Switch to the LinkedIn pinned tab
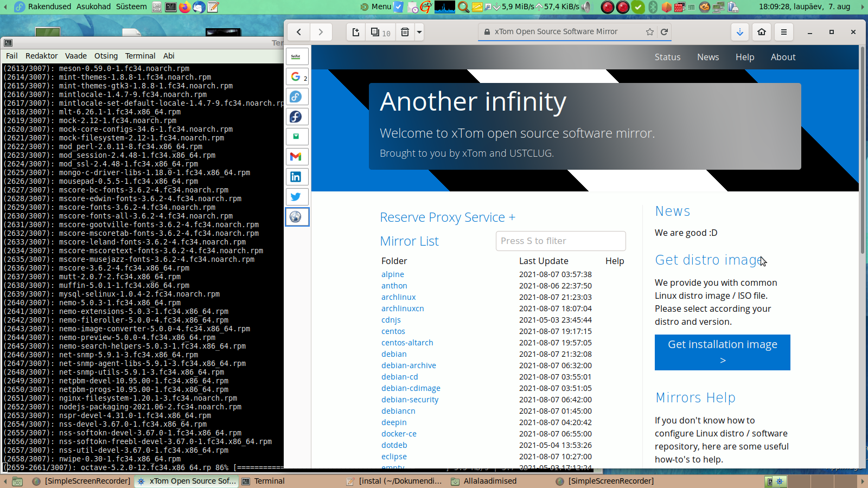The image size is (868, 488). tap(296, 177)
